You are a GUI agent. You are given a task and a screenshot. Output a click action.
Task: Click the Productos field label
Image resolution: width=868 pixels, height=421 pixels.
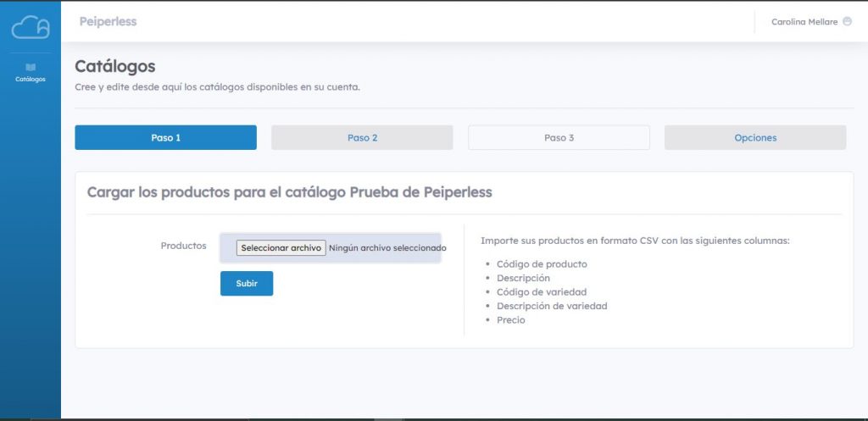[x=183, y=246]
